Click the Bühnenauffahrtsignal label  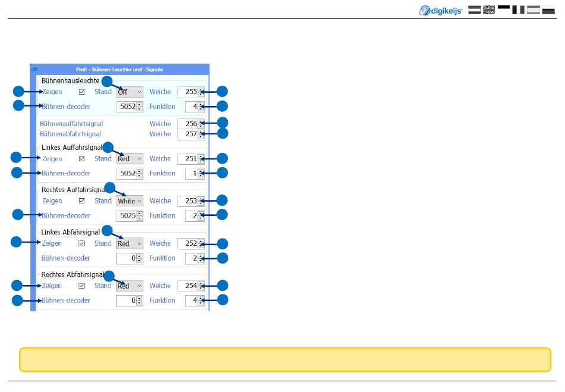click(71, 124)
